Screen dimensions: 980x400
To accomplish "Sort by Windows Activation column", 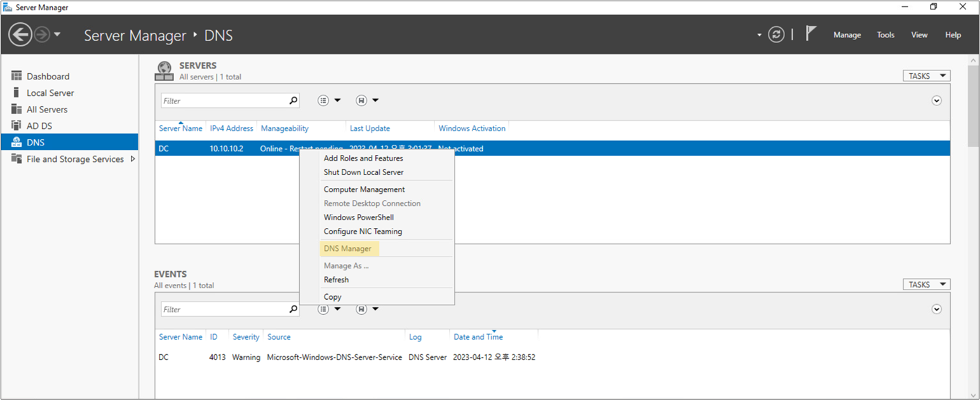I will (x=472, y=128).
